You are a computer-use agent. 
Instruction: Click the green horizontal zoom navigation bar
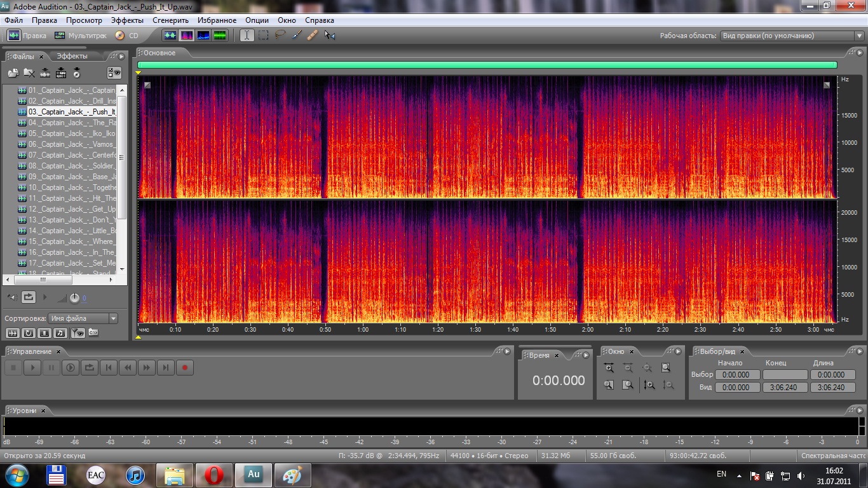pyautogui.click(x=487, y=65)
